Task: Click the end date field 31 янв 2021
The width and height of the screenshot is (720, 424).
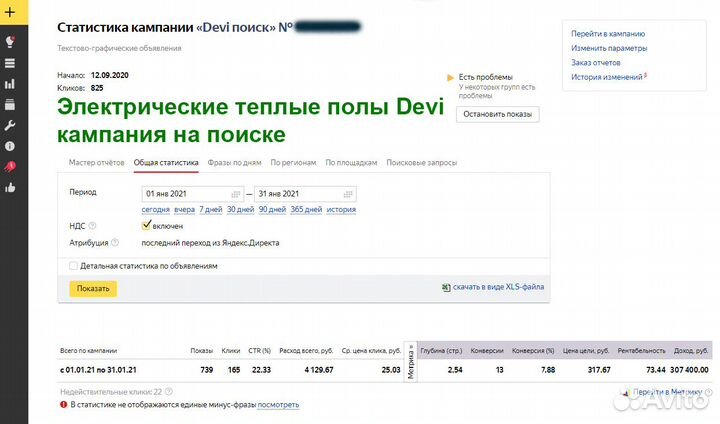Action: click(x=304, y=194)
